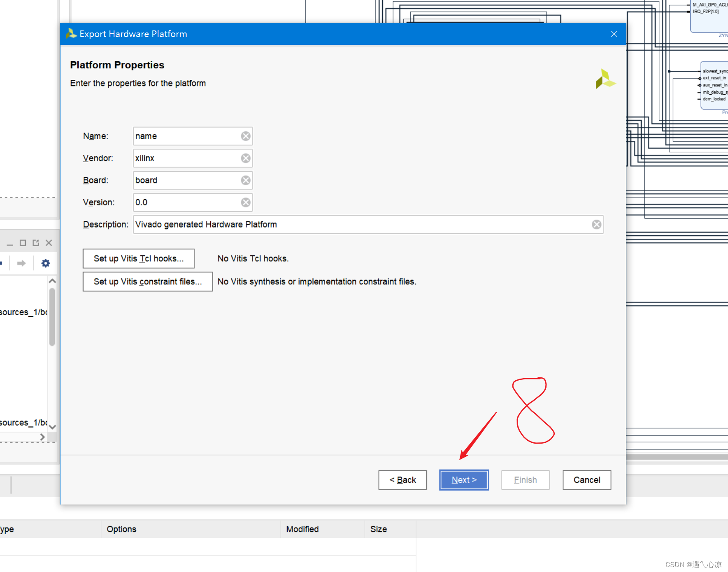
Task: Close the background Vivado sub-panel
Action: point(49,243)
